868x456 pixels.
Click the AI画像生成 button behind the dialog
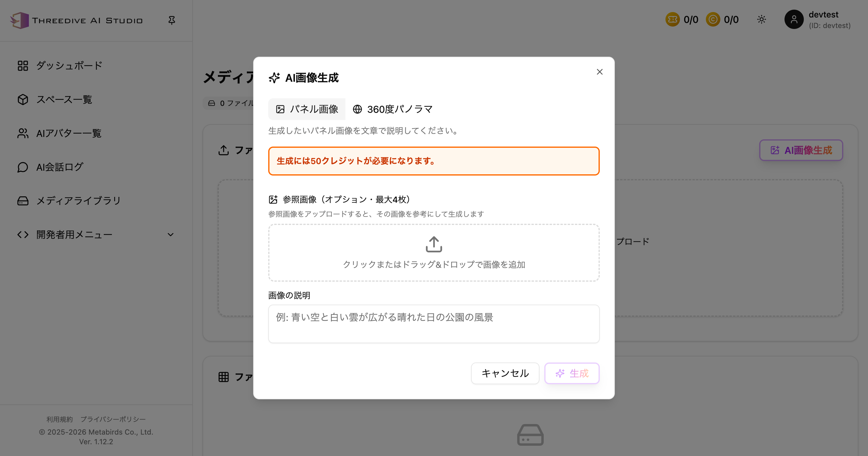801,150
